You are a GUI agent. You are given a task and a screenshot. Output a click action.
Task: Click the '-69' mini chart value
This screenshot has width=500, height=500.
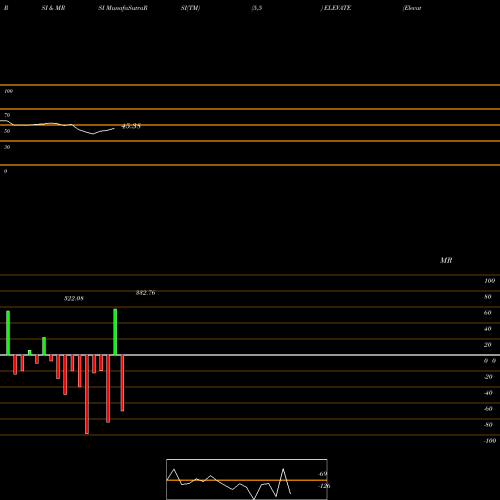[x=323, y=474]
